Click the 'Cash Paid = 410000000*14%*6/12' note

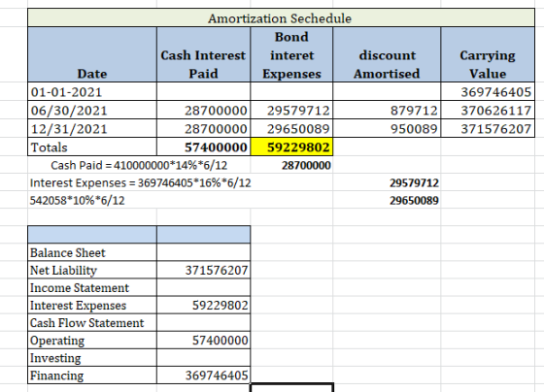click(x=139, y=165)
